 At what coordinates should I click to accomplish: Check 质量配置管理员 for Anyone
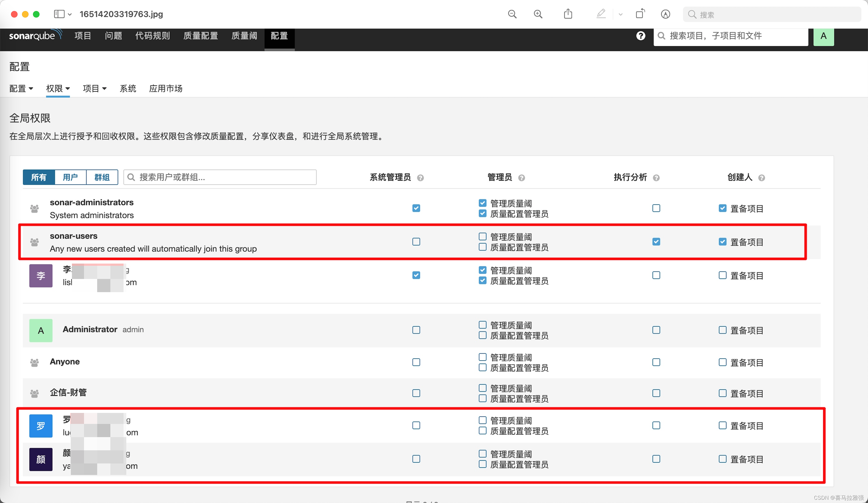pyautogui.click(x=483, y=367)
